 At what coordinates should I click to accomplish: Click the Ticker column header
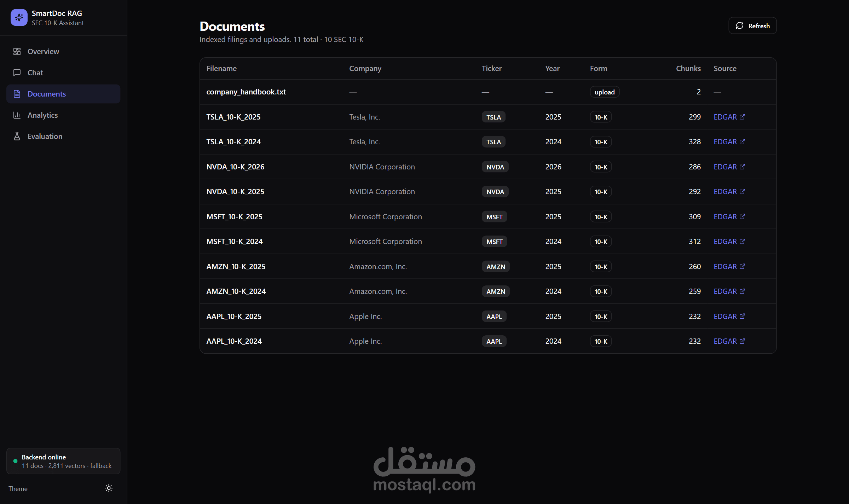coord(491,69)
